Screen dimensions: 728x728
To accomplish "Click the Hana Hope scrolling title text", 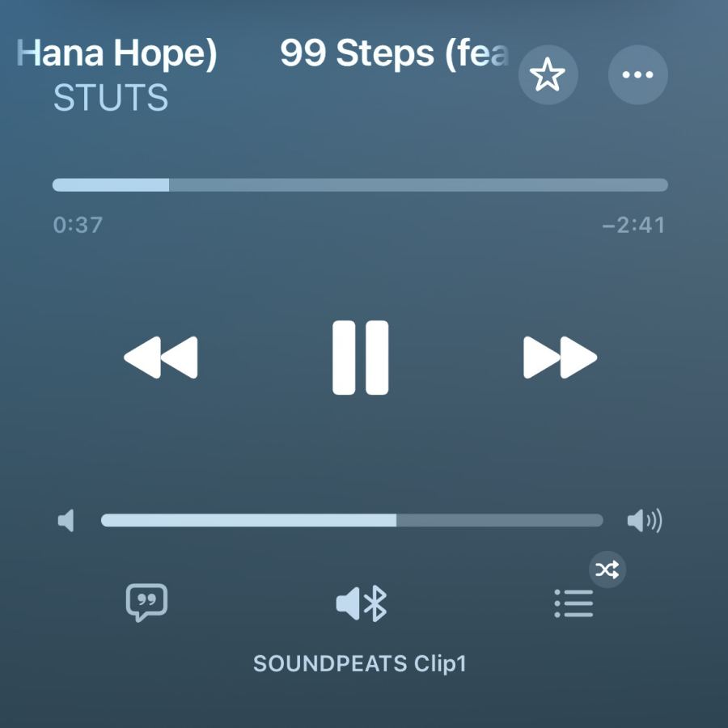I will 117,53.
